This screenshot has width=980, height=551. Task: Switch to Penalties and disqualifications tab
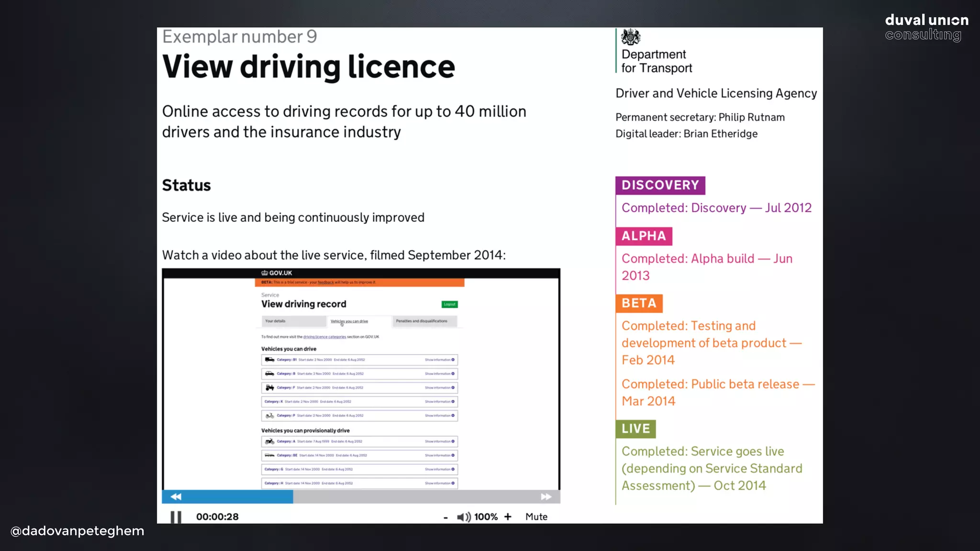pos(422,321)
